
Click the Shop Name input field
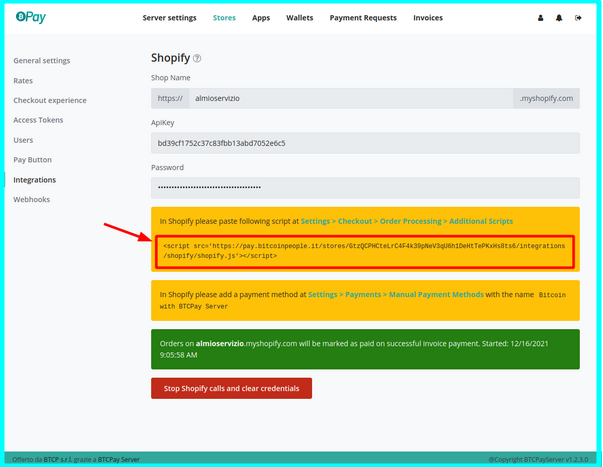coord(351,98)
